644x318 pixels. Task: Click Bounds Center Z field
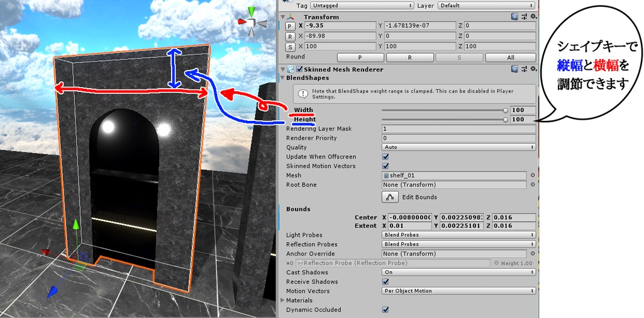(x=514, y=218)
